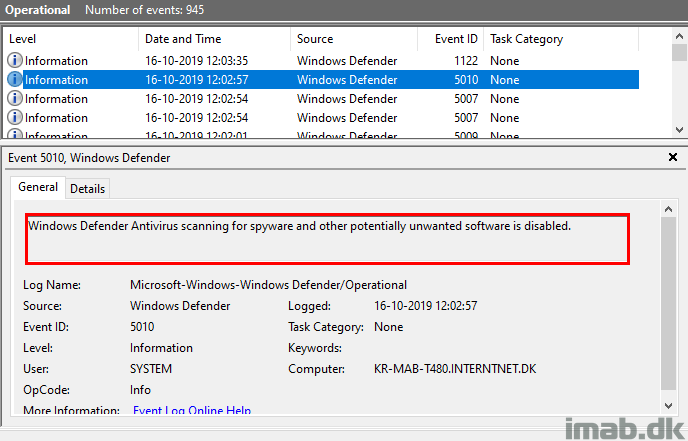The width and height of the screenshot is (688, 441).
Task: Click the 'Event 5010, Windows Defender' pane title
Action: click(89, 158)
